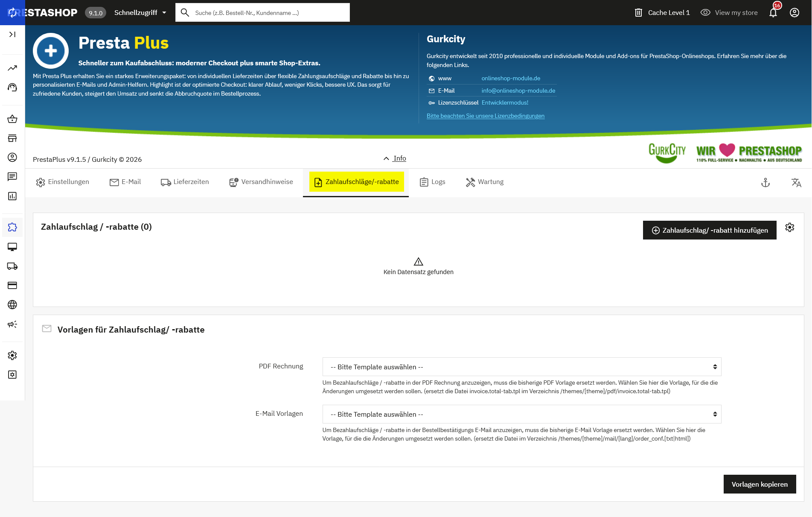Switch to the Einstellungen tab

63,182
